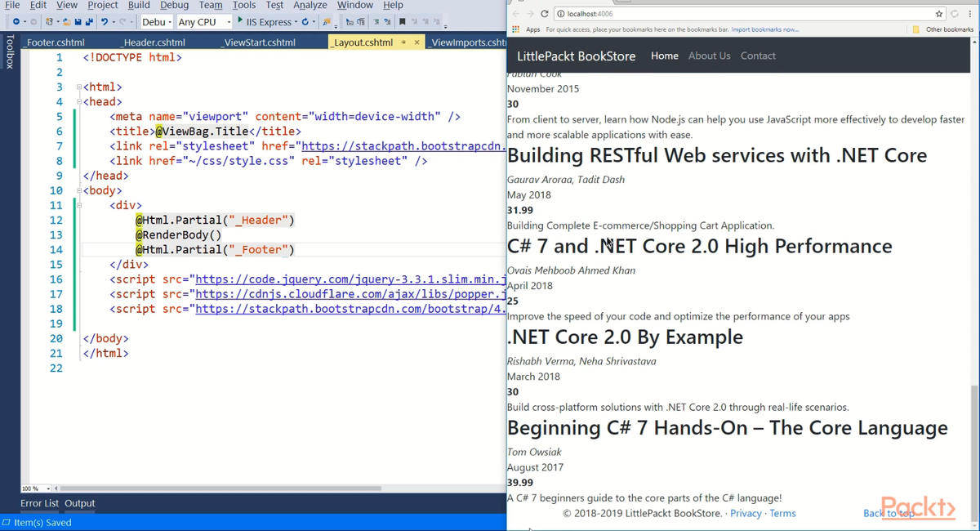Expand the IIS Express target dropdown arrow
Image resolution: width=980 pixels, height=531 pixels.
coord(296,22)
